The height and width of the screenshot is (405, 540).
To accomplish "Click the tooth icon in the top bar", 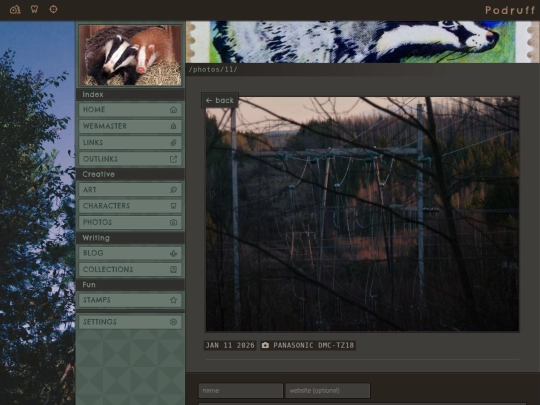I will tap(34, 9).
